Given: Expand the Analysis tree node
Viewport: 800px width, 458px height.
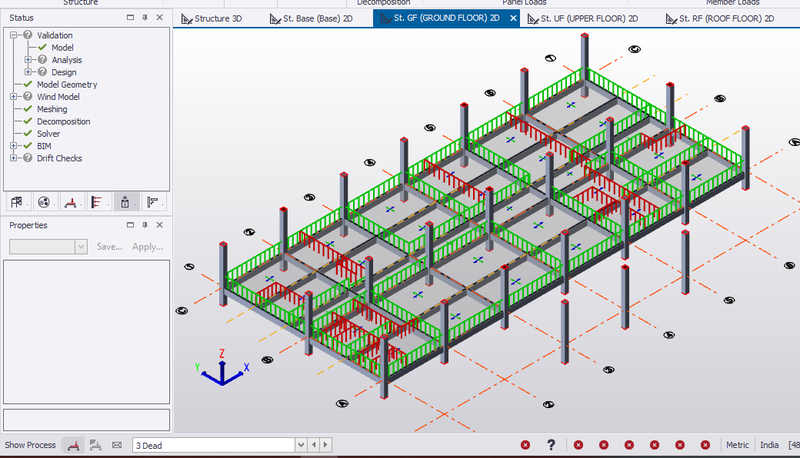Looking at the screenshot, I should 28,60.
